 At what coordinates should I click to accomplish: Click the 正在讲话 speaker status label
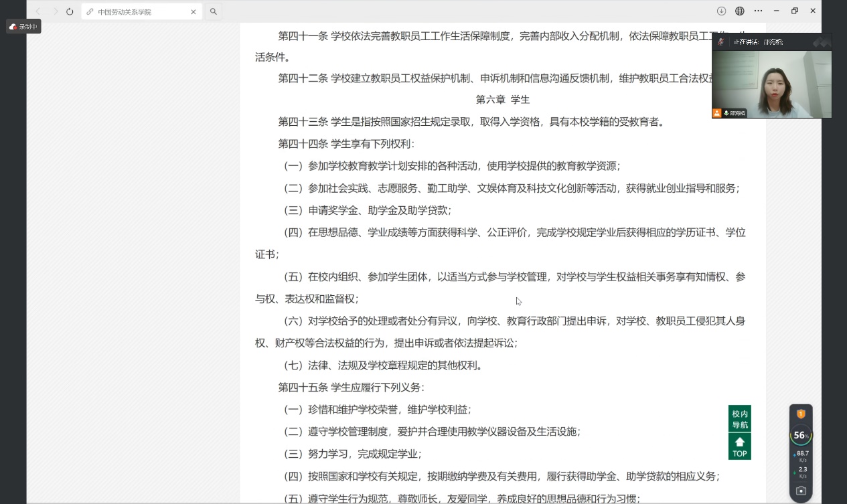pos(758,41)
